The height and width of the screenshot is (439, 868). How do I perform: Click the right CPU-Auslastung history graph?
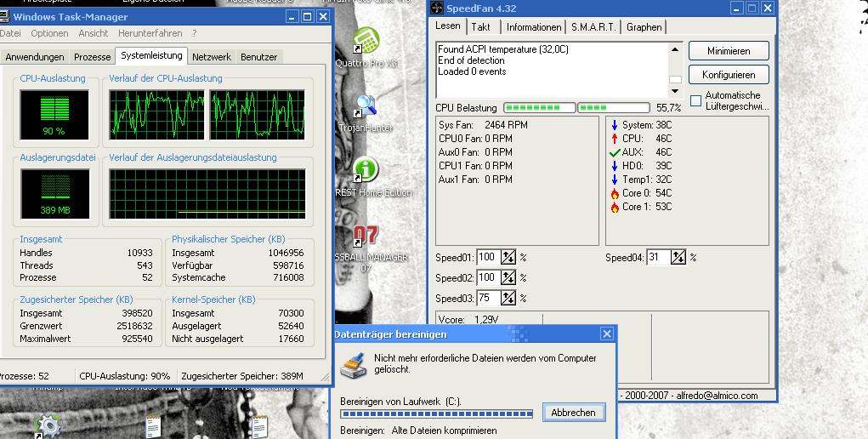[x=258, y=115]
